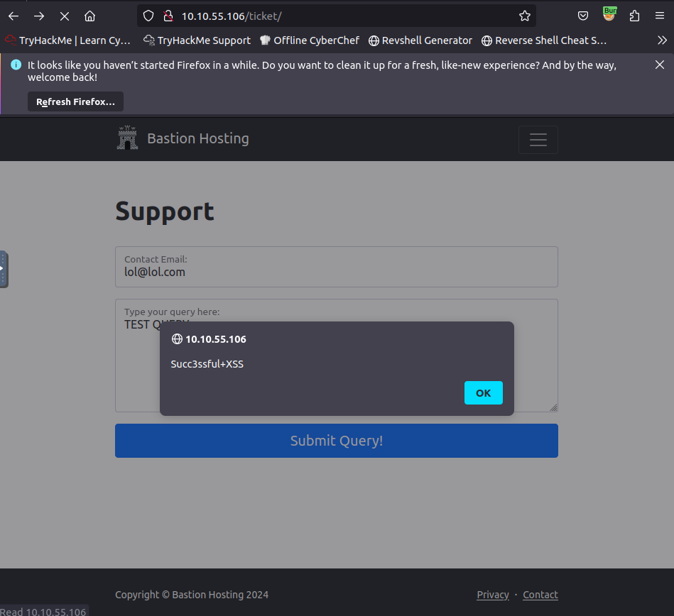Dismiss the Firefox refresh notification bar

(x=659, y=65)
